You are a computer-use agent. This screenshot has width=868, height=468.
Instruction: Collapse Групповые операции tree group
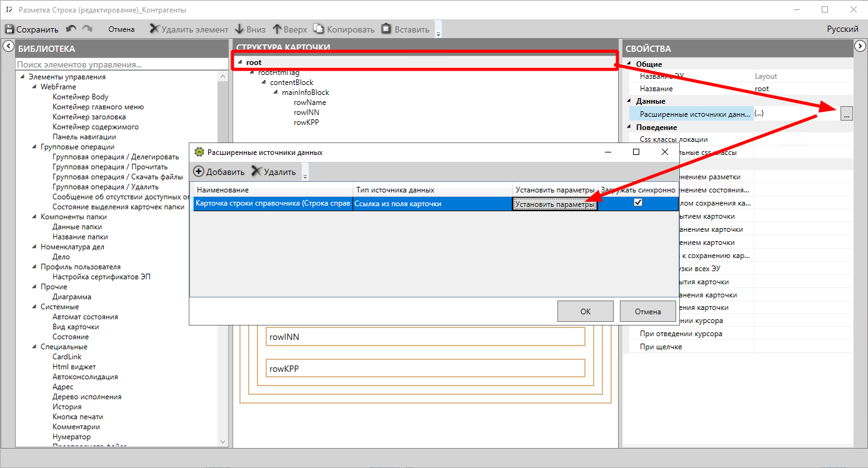coord(34,147)
